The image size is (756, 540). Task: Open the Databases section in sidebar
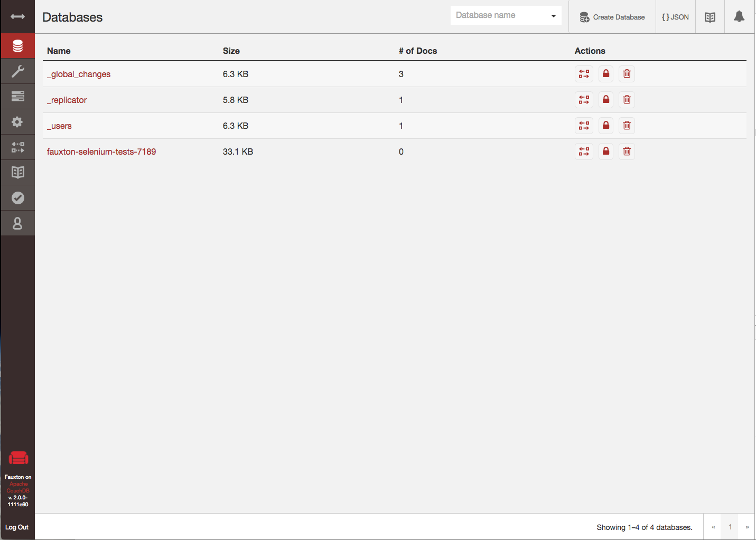[17, 46]
